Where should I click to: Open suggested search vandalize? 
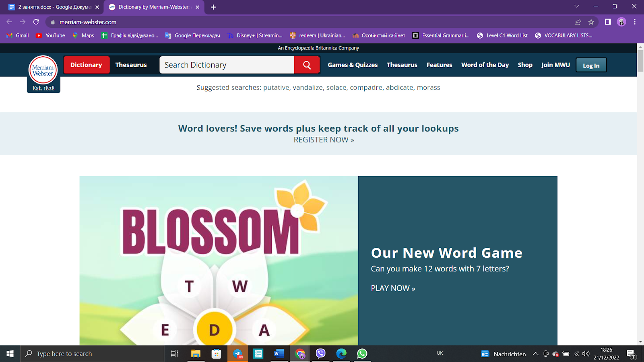[x=308, y=88]
